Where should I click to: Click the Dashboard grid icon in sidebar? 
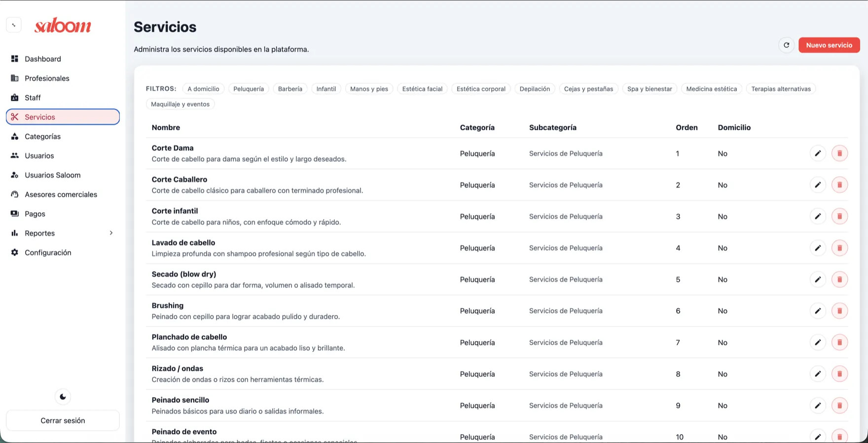tap(15, 59)
